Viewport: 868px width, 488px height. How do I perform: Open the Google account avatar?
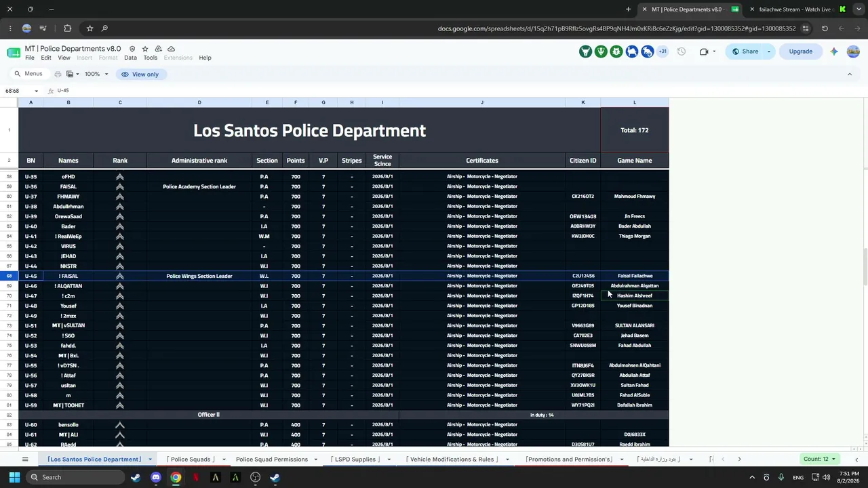[853, 52]
